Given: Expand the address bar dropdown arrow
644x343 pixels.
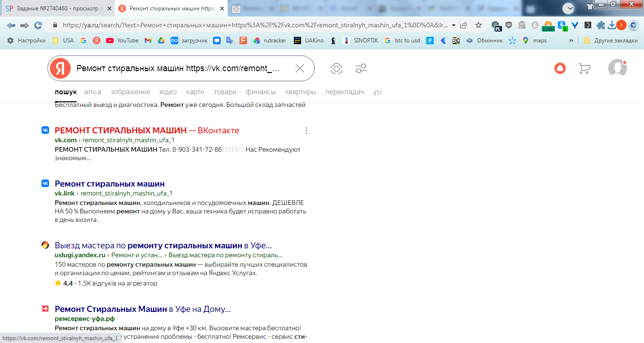Looking at the screenshot, I should [454, 25].
